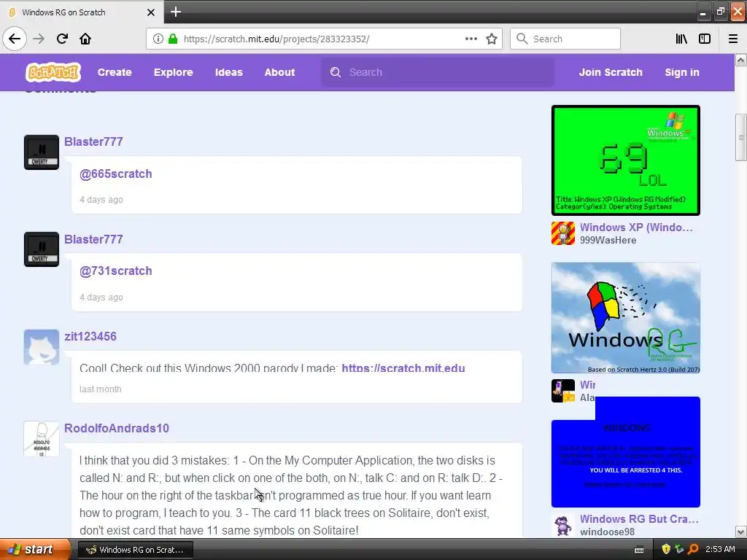Open the green 69 LOL project thumbnail

click(626, 160)
